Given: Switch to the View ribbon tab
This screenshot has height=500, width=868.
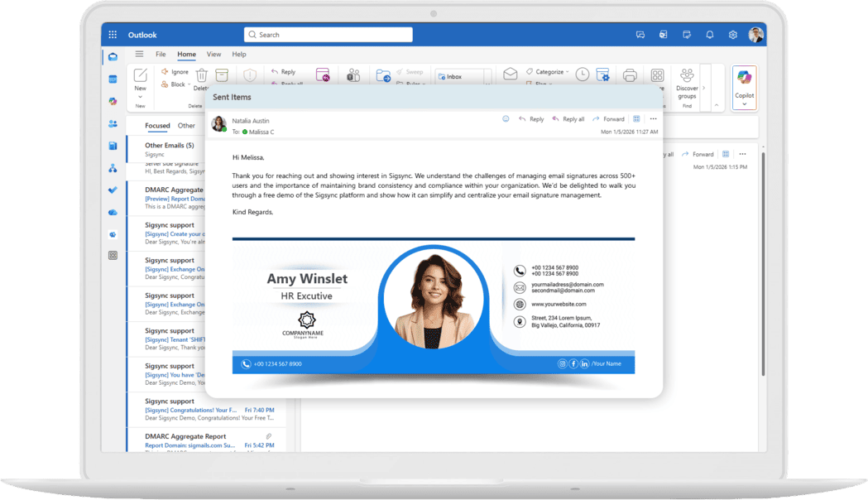Looking at the screenshot, I should [213, 55].
